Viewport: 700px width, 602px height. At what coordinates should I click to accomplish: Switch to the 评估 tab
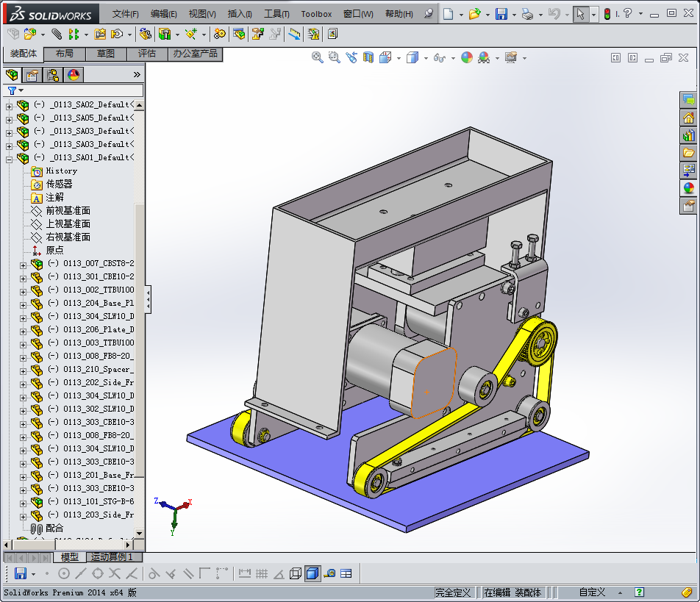(x=147, y=54)
